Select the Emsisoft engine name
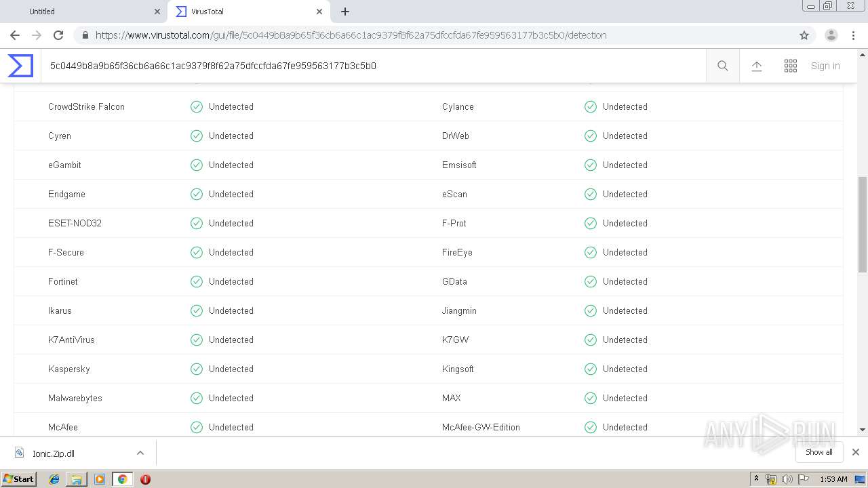 tap(459, 165)
